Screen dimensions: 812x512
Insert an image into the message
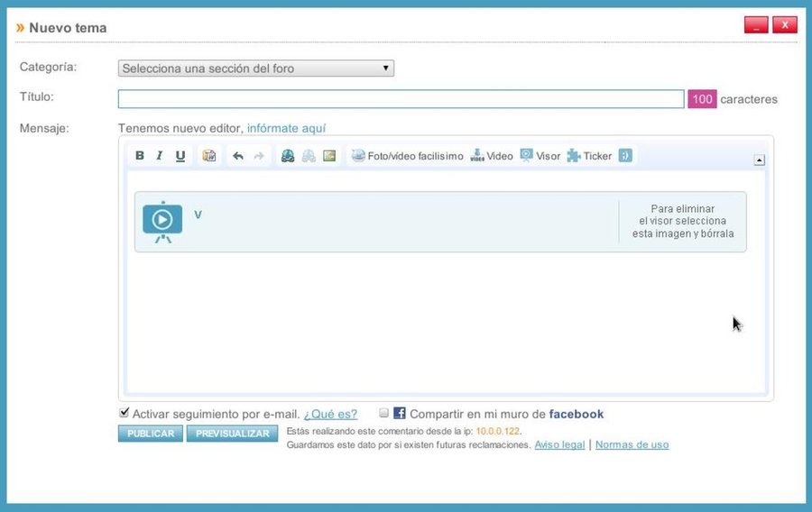329,156
